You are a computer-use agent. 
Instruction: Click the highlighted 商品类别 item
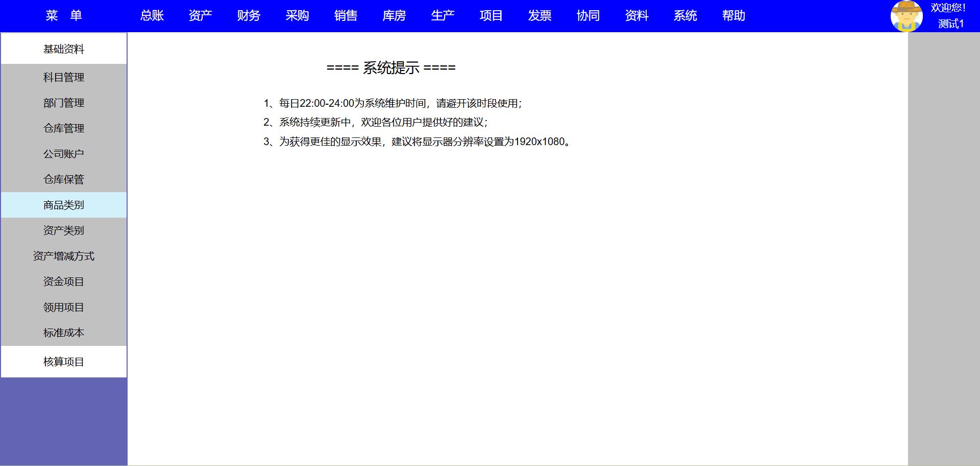(x=64, y=205)
